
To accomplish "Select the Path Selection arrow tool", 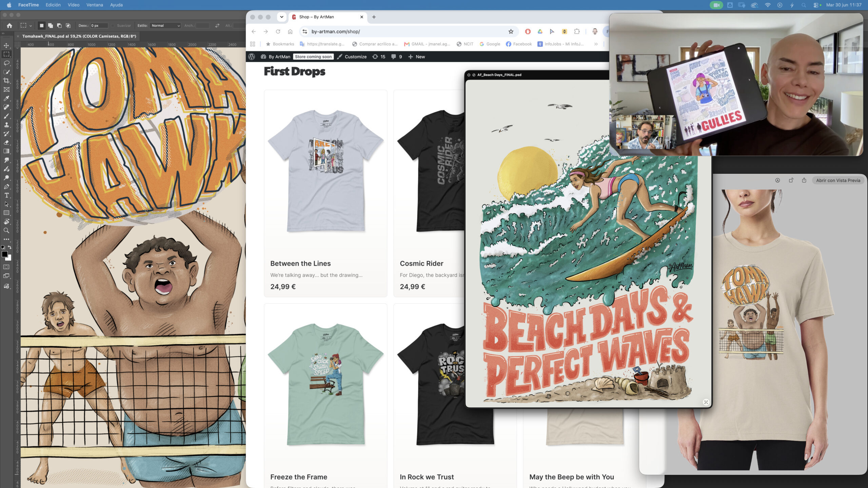I will click(6, 204).
